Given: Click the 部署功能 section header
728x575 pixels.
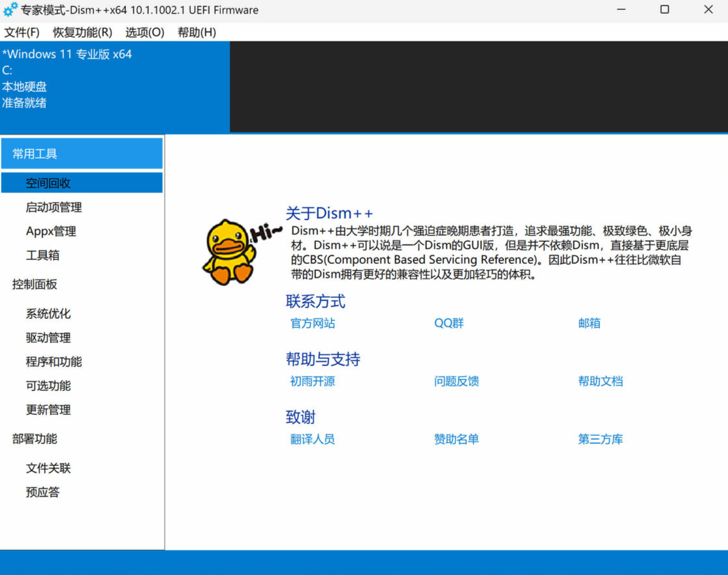Looking at the screenshot, I should point(35,439).
